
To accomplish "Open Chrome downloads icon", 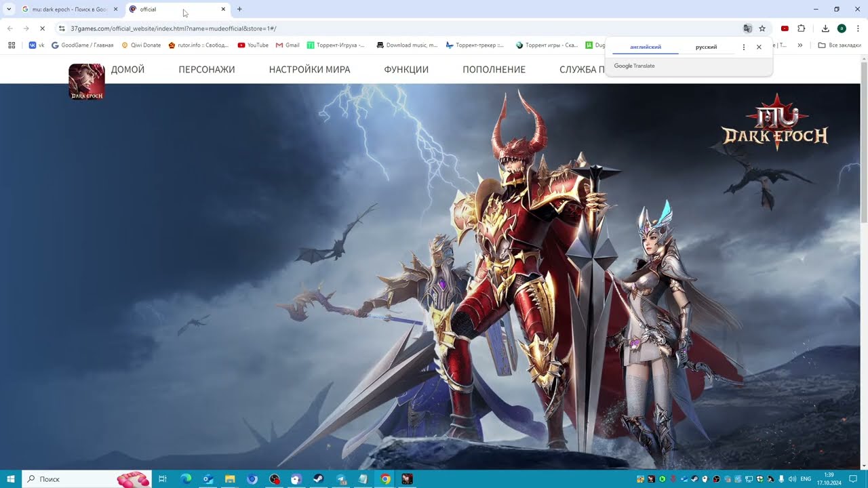I will pyautogui.click(x=825, y=28).
